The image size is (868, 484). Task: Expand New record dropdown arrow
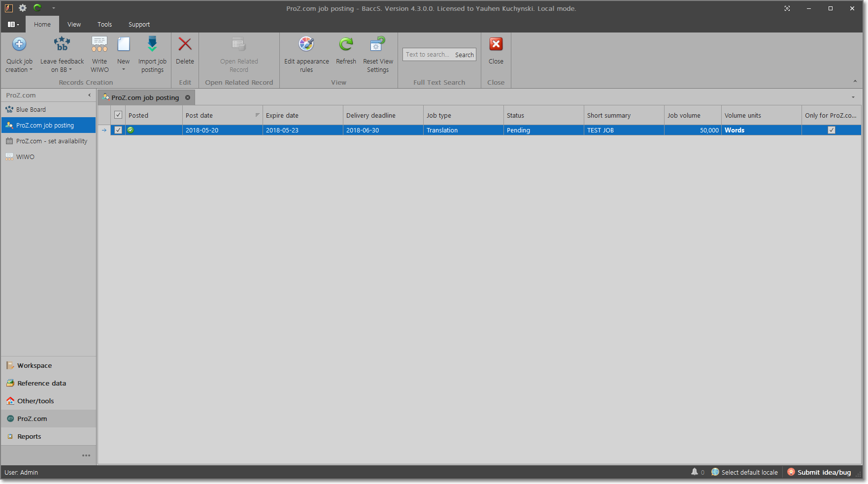pyautogui.click(x=123, y=69)
